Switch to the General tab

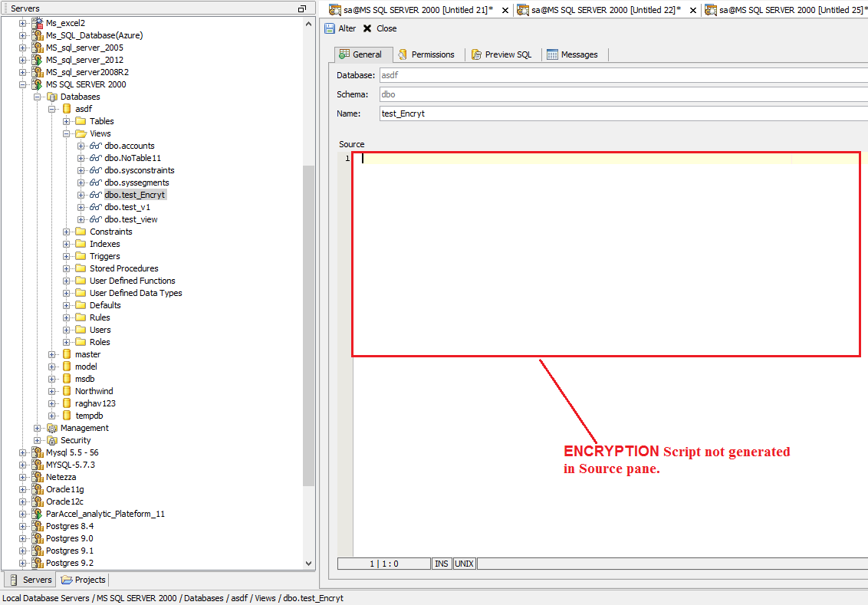coord(363,54)
